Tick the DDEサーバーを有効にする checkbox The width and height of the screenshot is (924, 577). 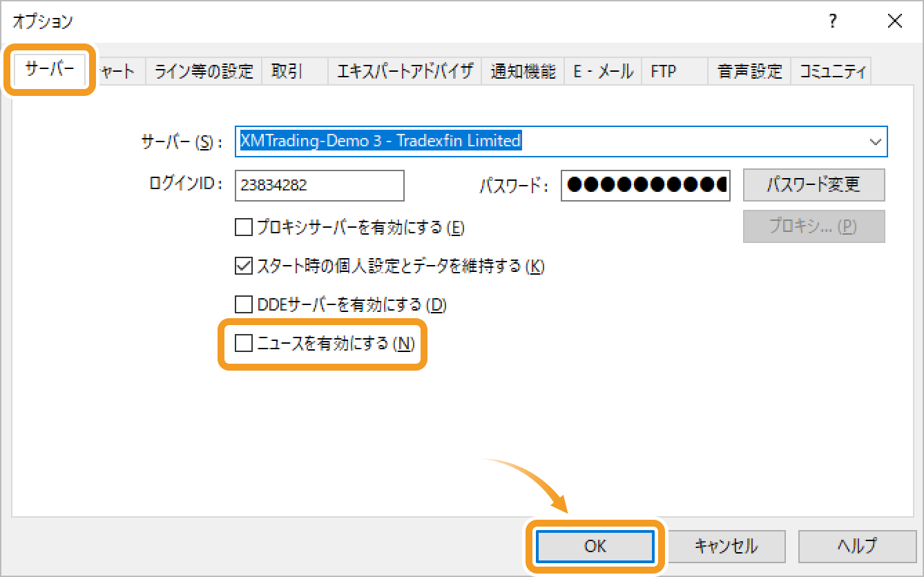click(244, 304)
